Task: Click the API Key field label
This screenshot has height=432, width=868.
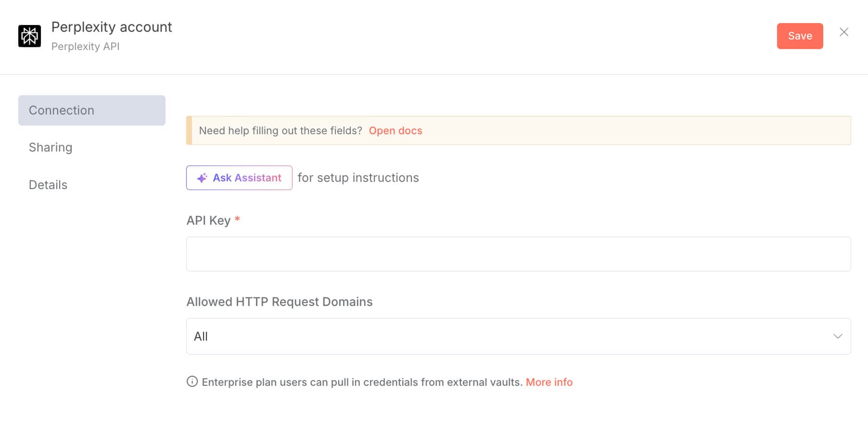Action: pos(209,220)
